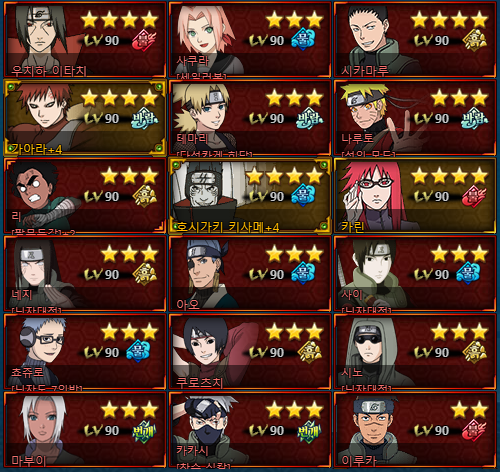Click Mabui's lightning element icon
This screenshot has width=500, height=472.
(144, 430)
